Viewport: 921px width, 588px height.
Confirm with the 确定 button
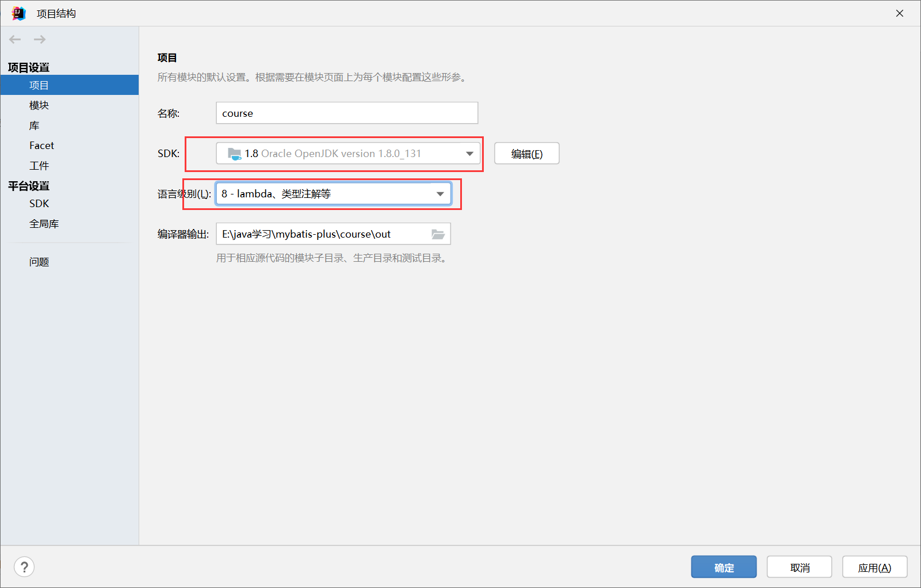[724, 567]
